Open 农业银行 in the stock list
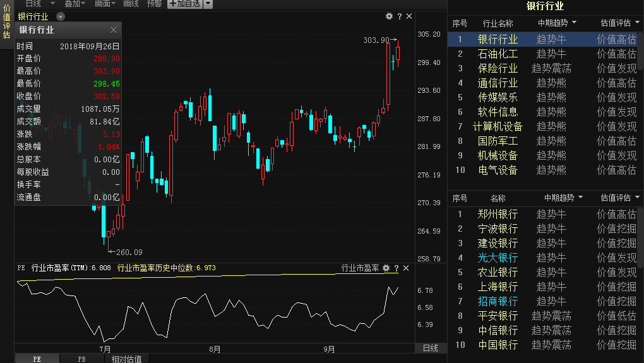 click(x=498, y=272)
